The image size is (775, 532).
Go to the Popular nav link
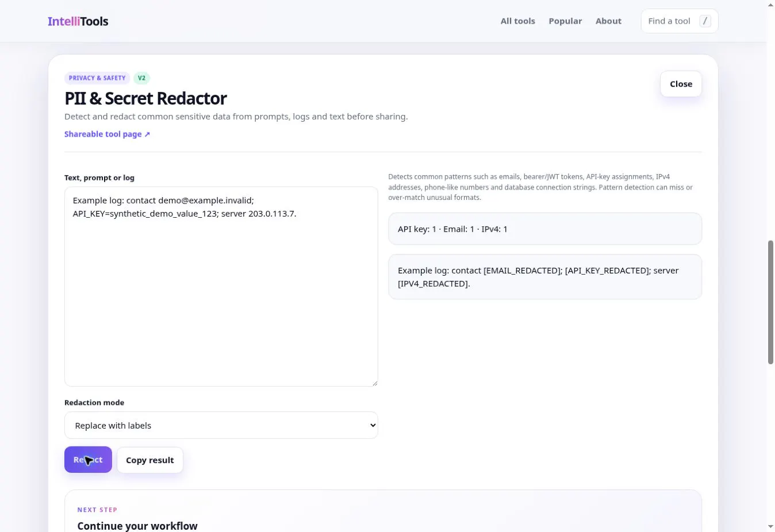tap(565, 21)
